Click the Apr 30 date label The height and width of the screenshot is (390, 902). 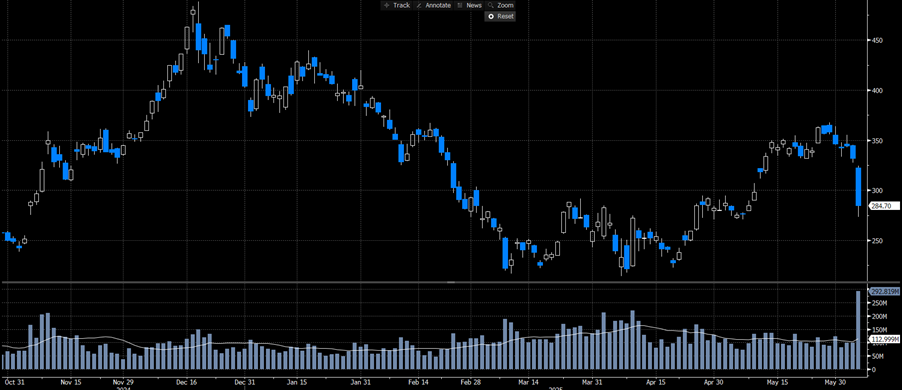click(714, 381)
